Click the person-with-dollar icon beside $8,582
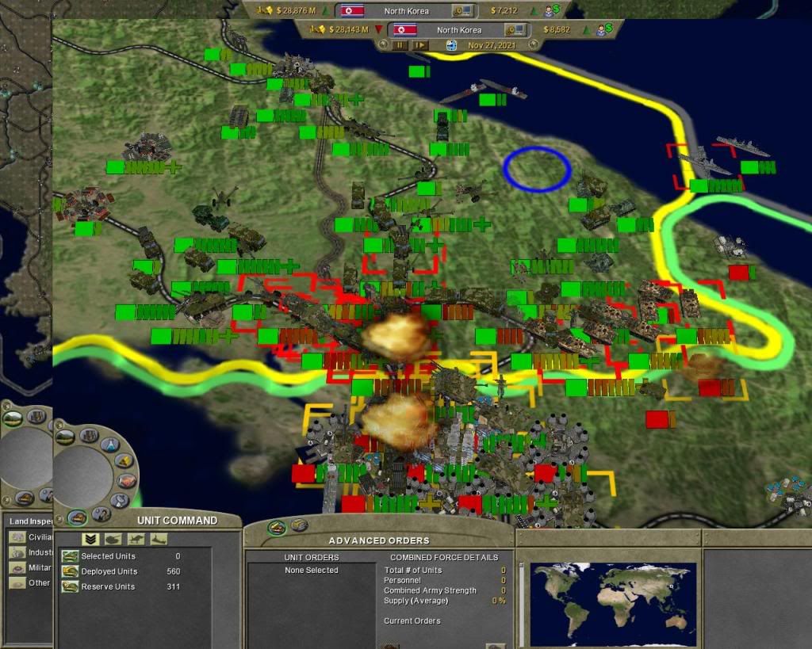Image resolution: width=812 pixels, height=649 pixels. 603,29
